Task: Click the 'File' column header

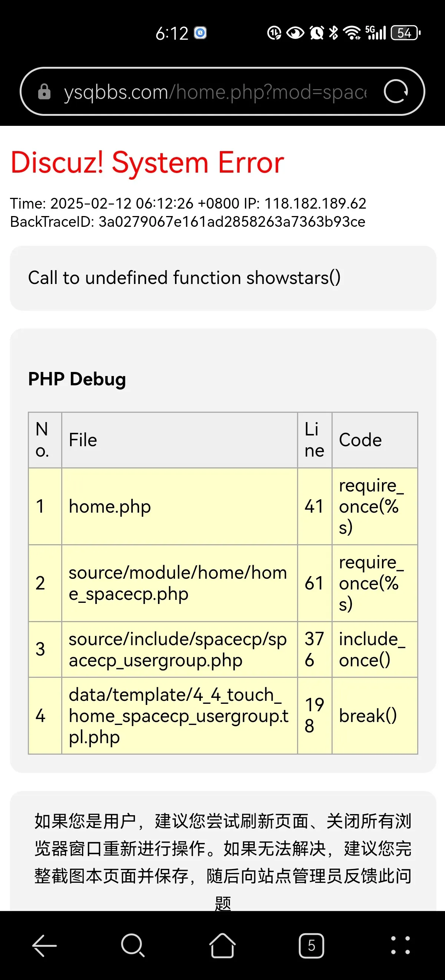Action: 180,440
